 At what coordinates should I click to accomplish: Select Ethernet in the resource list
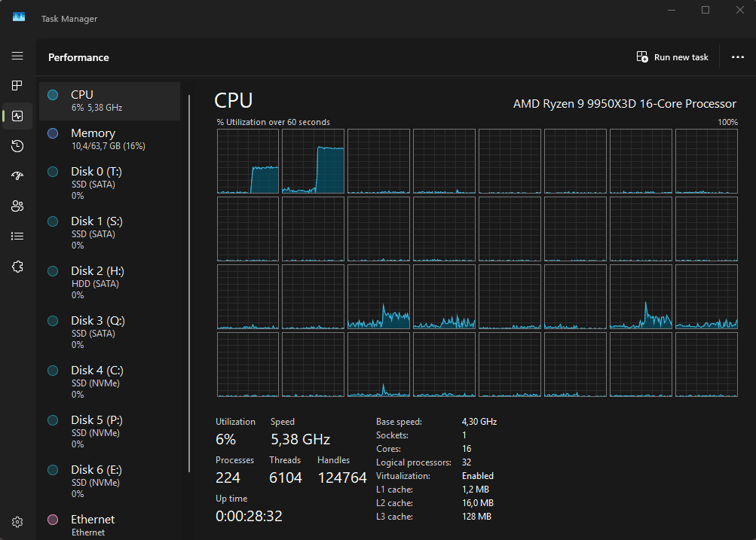tap(109, 525)
